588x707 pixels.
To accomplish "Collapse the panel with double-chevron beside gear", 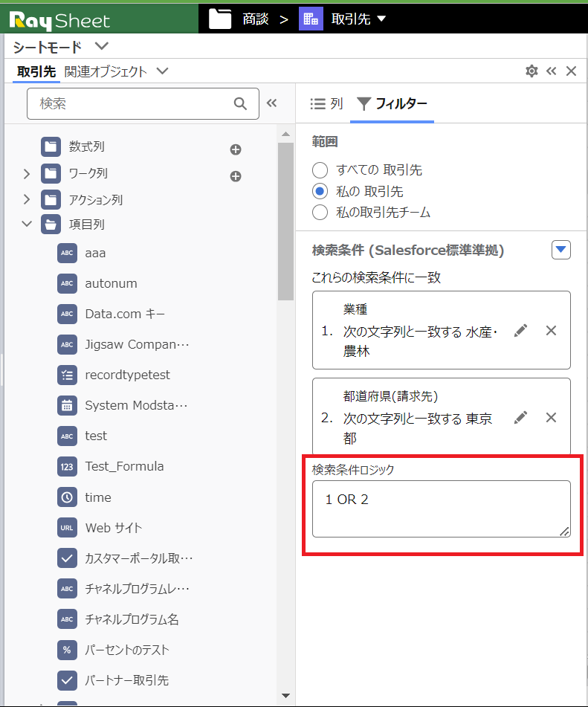I will tap(551, 71).
